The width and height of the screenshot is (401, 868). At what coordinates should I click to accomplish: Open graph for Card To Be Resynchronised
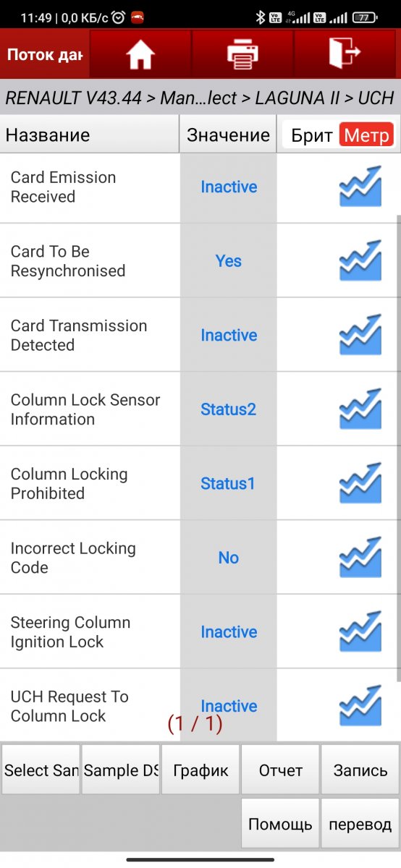[360, 261]
